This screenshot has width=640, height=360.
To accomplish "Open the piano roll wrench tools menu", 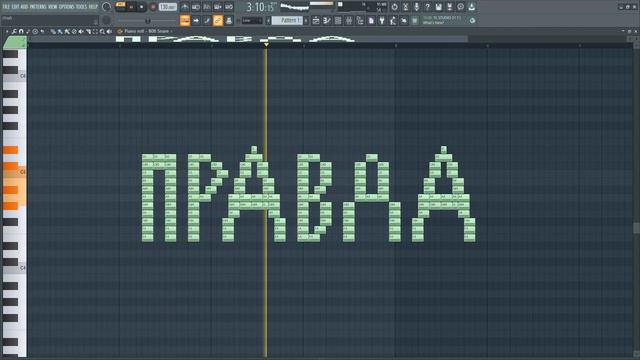I will [x=14, y=31].
